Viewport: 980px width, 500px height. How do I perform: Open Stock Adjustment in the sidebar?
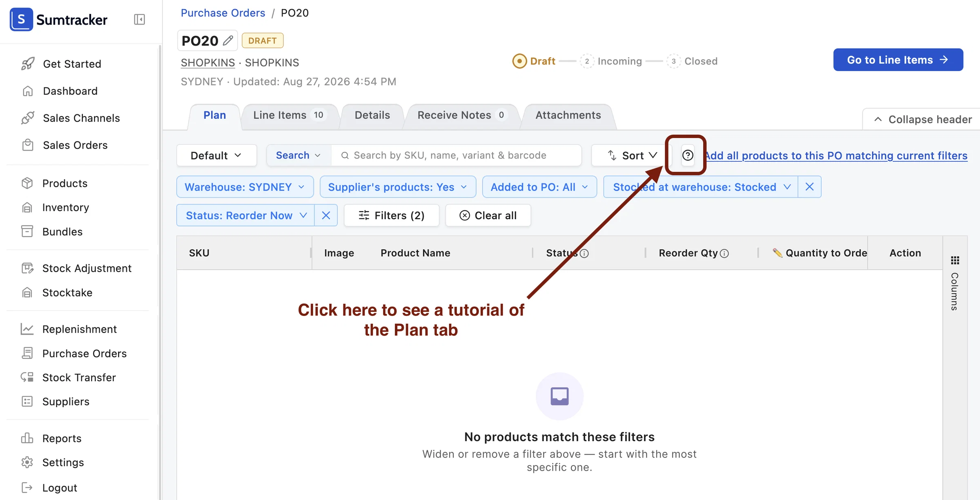click(87, 268)
